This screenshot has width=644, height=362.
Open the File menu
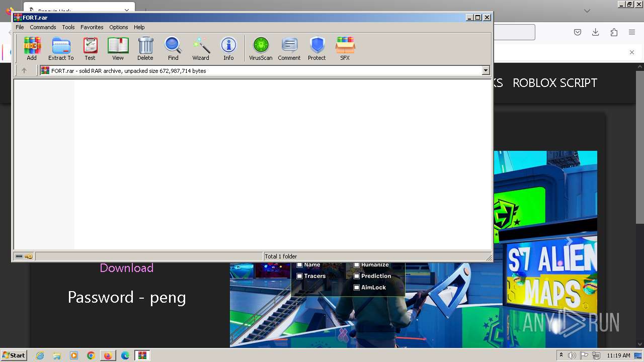click(x=20, y=27)
